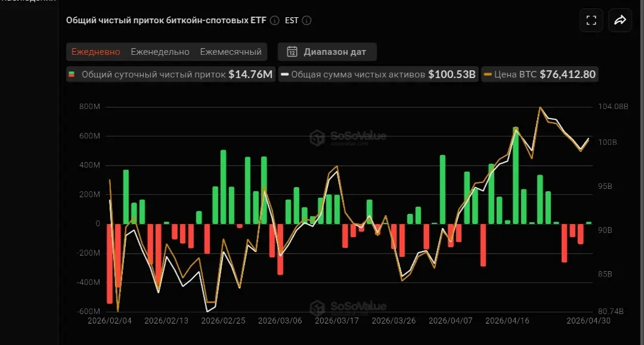This screenshot has height=345, width=644.
Task: Click the EST timezone label
Action: (292, 20)
